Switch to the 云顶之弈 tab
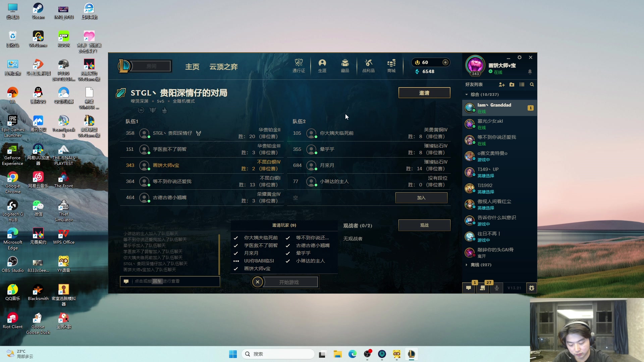 [x=223, y=67]
